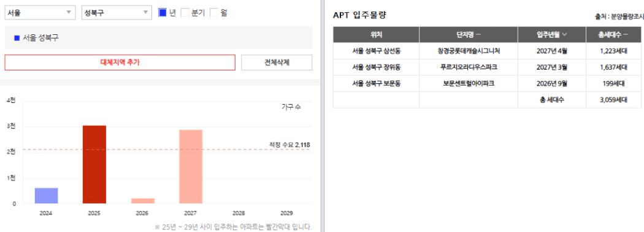The width and height of the screenshot is (644, 232).
Task: Click the 위치 column header
Action: [x=376, y=35]
